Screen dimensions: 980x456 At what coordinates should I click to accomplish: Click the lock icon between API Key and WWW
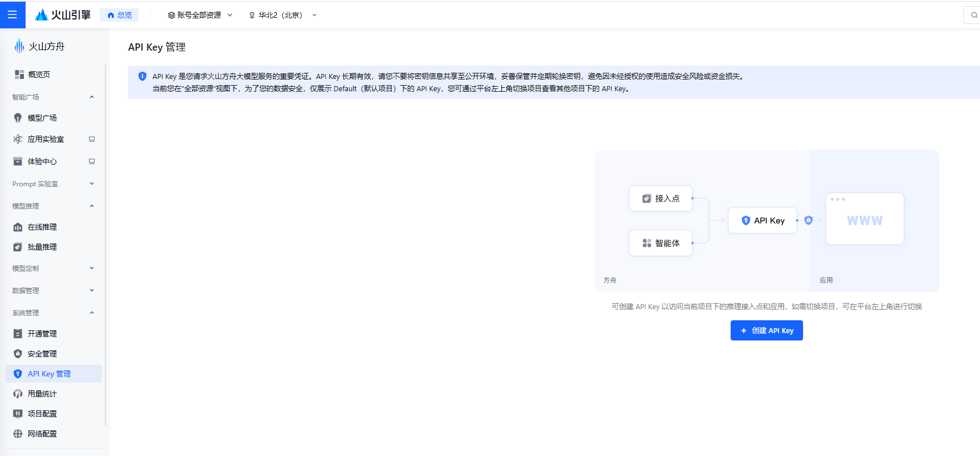click(x=809, y=220)
